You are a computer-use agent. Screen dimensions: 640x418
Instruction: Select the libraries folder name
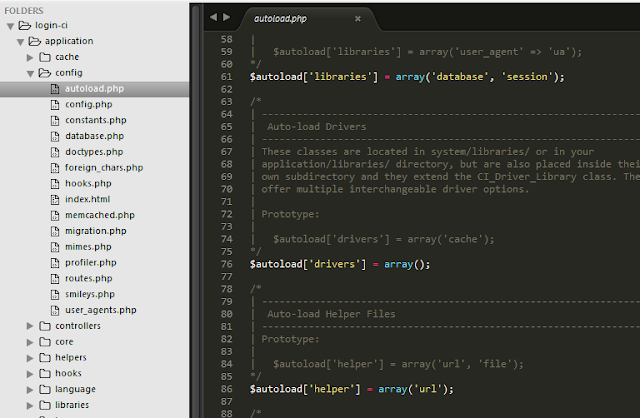click(72, 405)
